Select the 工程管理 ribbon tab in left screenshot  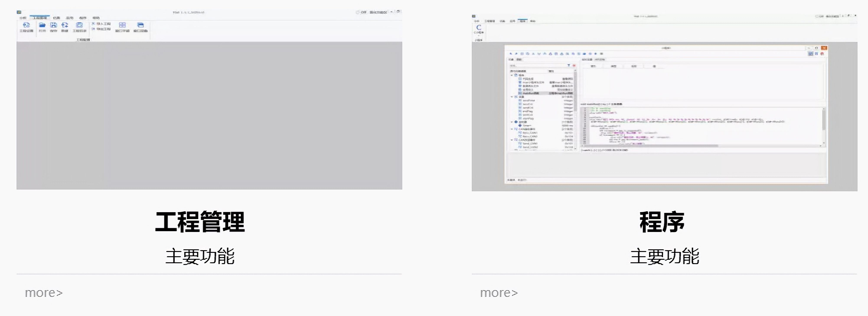click(x=40, y=18)
